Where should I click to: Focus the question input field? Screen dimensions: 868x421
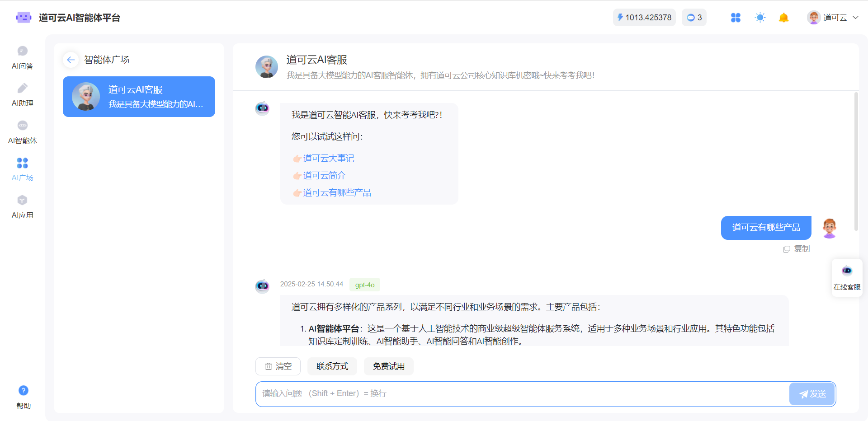point(520,394)
